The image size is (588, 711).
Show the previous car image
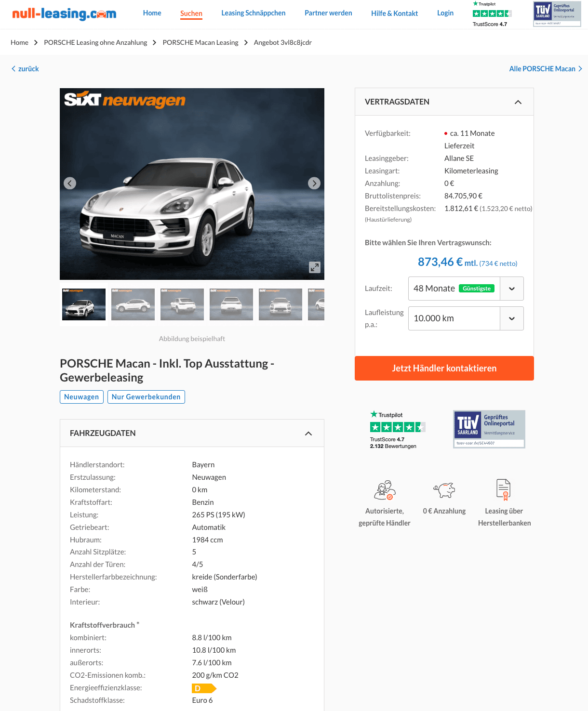point(70,183)
